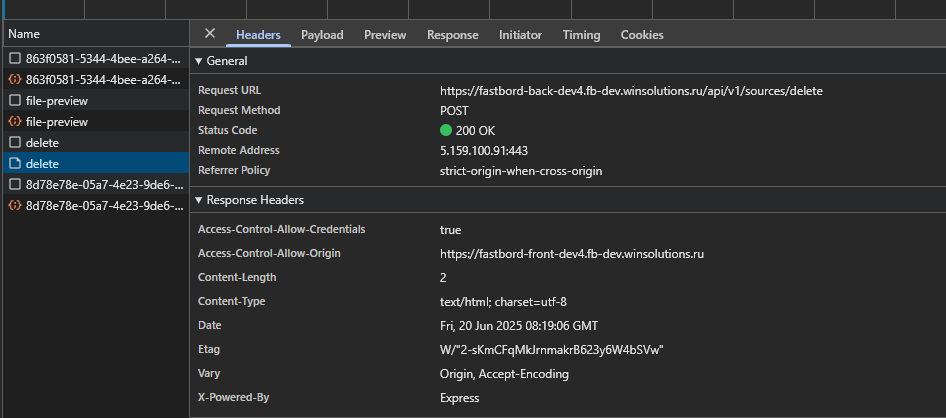Select the first file-preview request
Screen dimensions: 946x418
(x=95, y=101)
